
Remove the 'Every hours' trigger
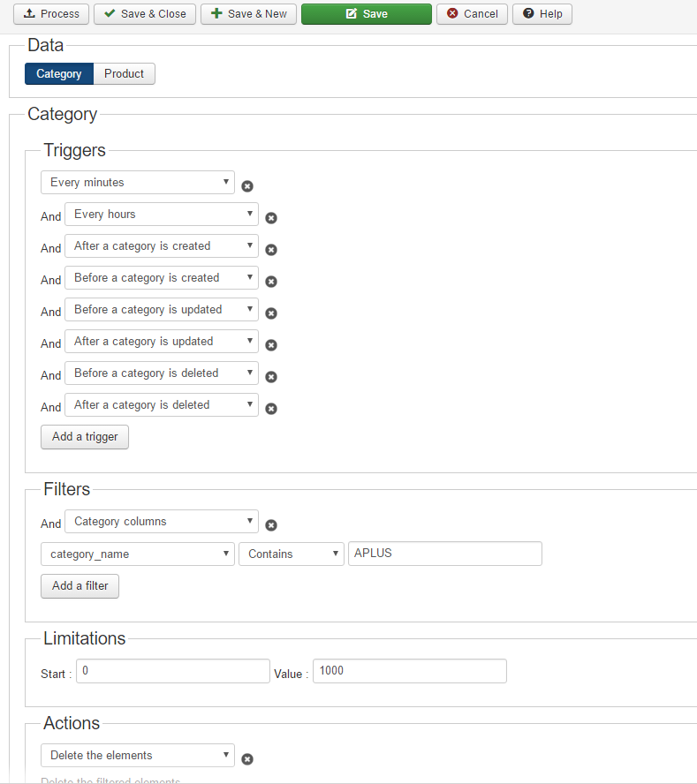coord(271,218)
